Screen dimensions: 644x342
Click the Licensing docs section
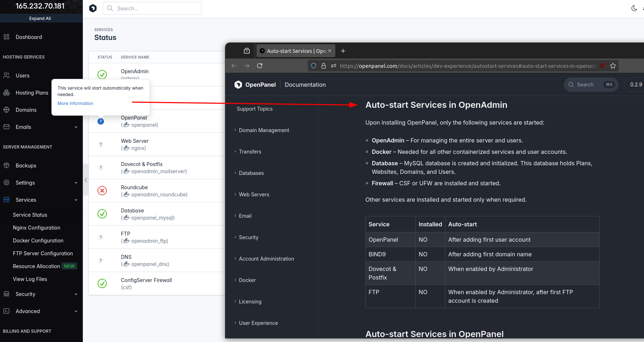point(250,302)
